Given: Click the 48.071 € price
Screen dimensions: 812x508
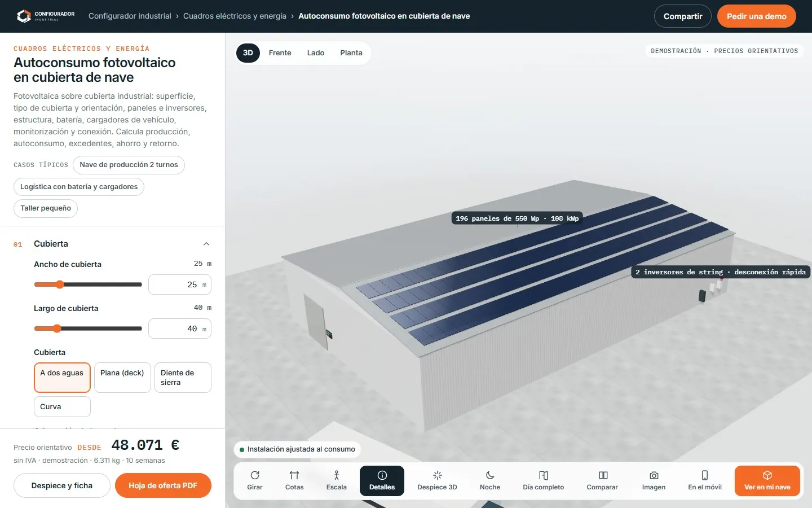Looking at the screenshot, I should pos(145,445).
